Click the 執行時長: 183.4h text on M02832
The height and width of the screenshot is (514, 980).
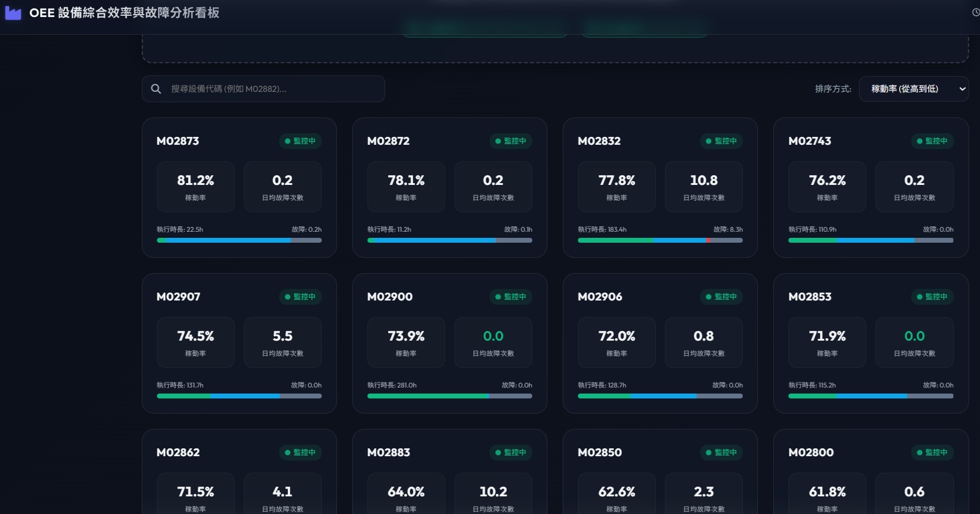coord(602,230)
